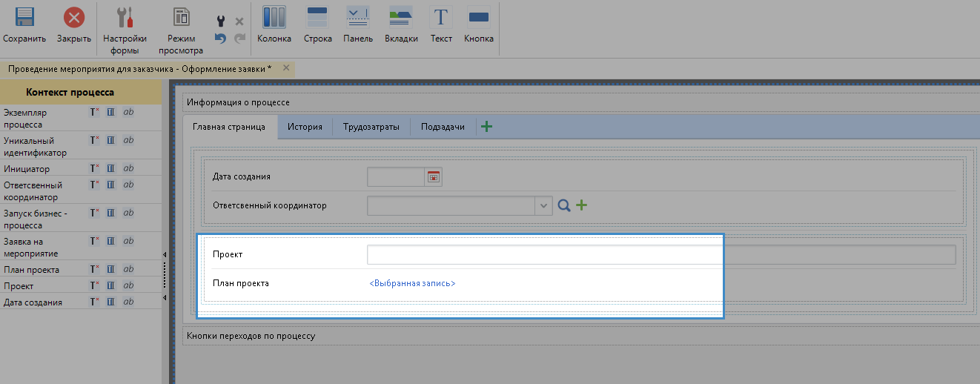Viewport: 980px width, 384px height.
Task: Switch to preview mode (Режим просмотра)
Action: [x=180, y=19]
